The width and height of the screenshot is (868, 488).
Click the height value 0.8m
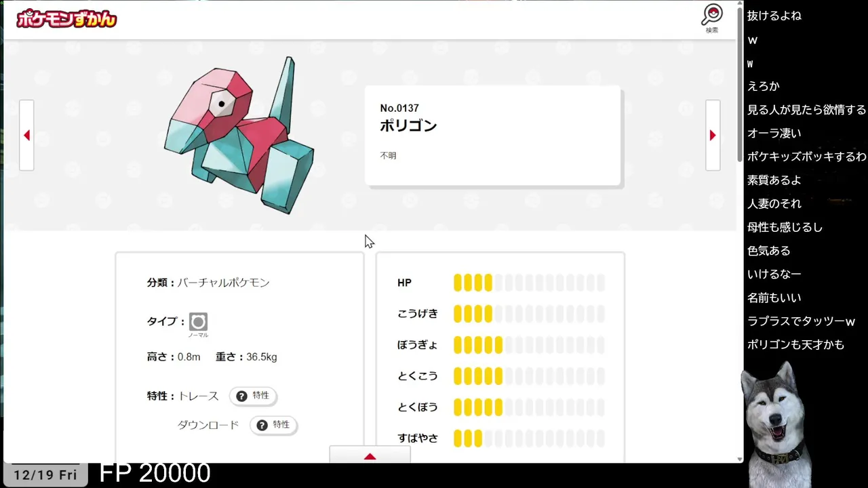coord(189,357)
